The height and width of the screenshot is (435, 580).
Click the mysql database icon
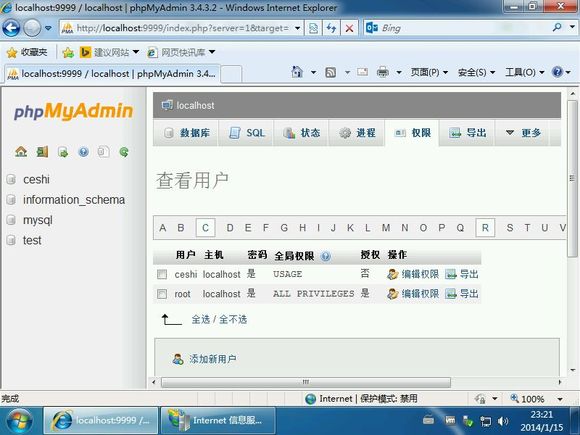[x=11, y=220]
